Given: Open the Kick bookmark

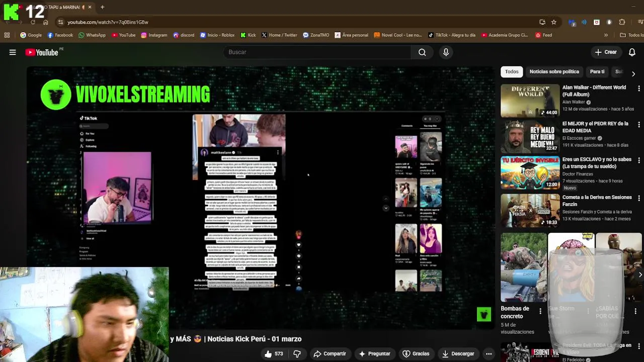Looking at the screenshot, I should coord(248,35).
